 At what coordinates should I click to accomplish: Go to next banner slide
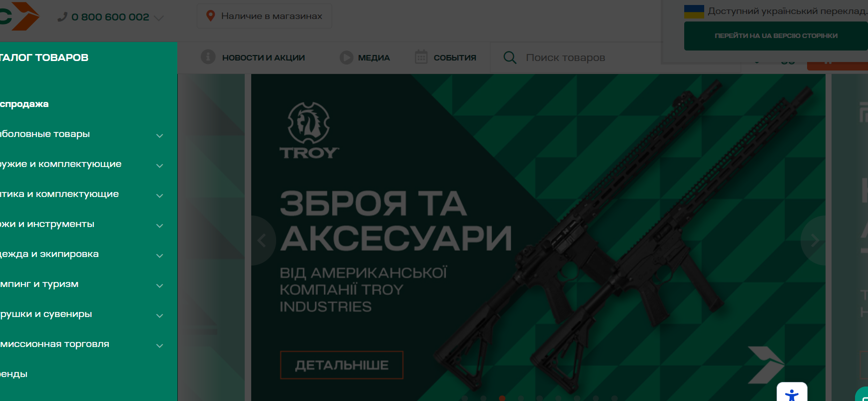(x=814, y=240)
